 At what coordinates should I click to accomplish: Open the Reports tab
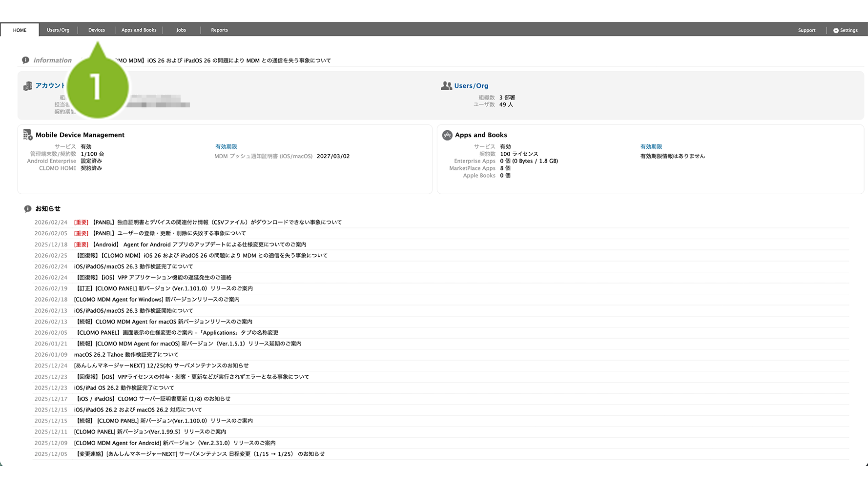(x=219, y=30)
